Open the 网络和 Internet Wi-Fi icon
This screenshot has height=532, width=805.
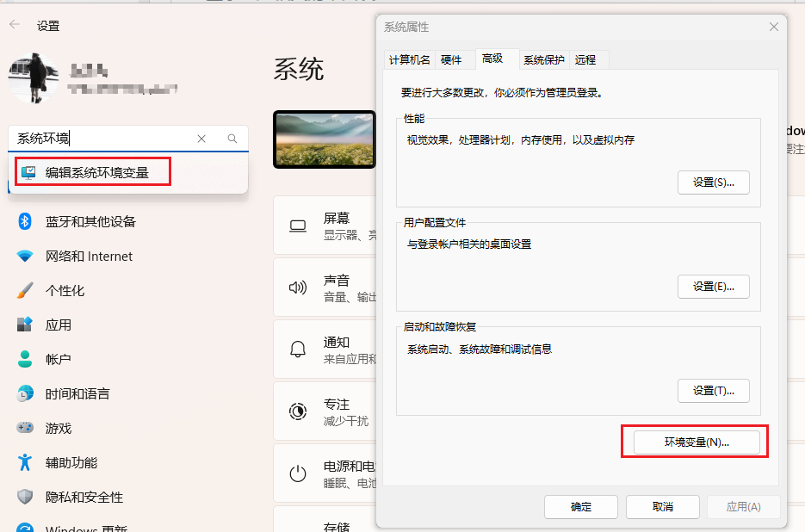[x=25, y=256]
